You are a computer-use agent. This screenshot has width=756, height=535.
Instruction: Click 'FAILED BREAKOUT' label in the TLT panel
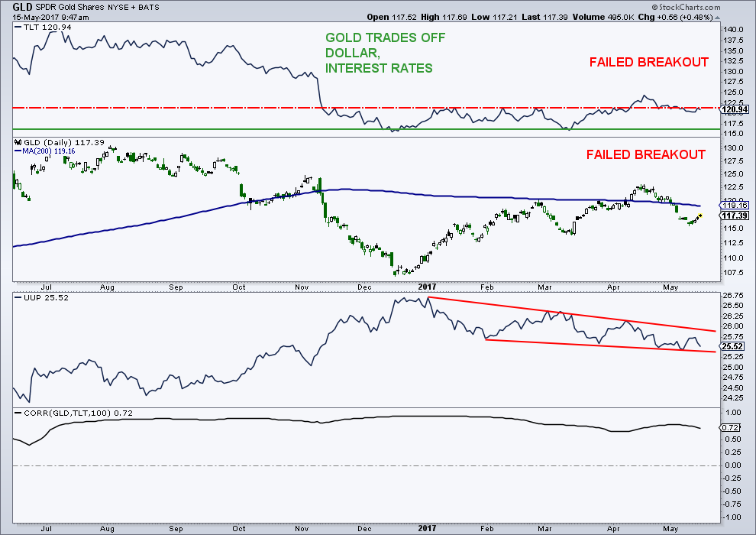[649, 62]
